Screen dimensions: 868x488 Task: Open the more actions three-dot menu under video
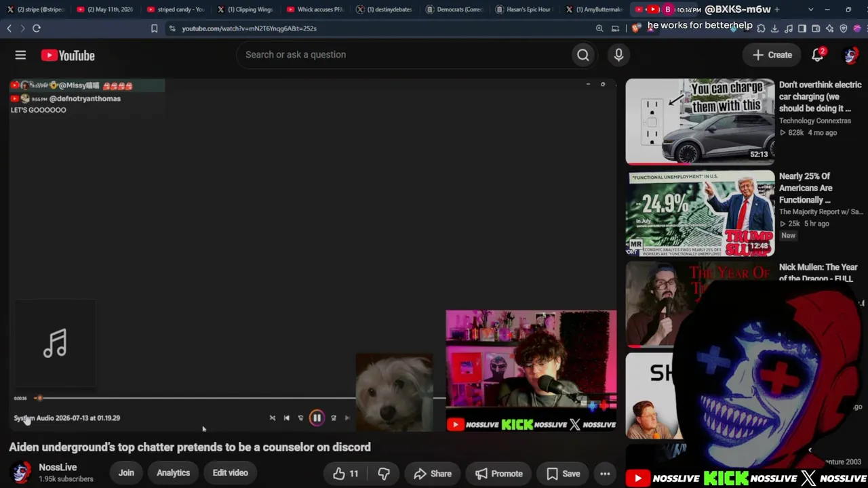(605, 474)
